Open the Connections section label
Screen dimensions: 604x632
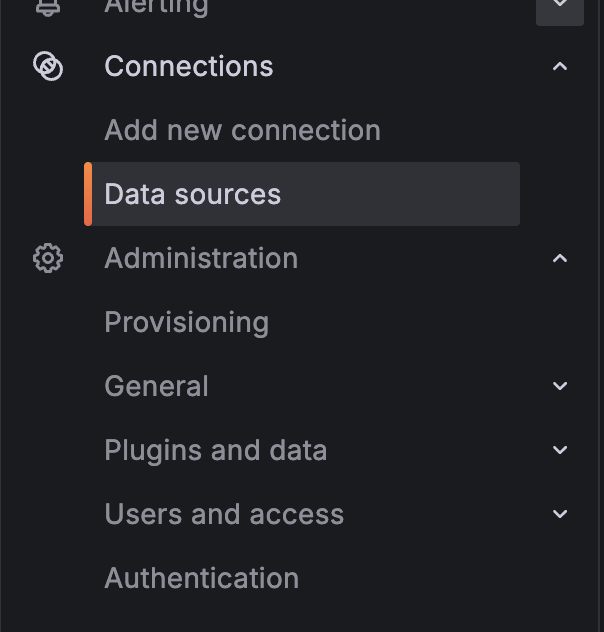[189, 66]
